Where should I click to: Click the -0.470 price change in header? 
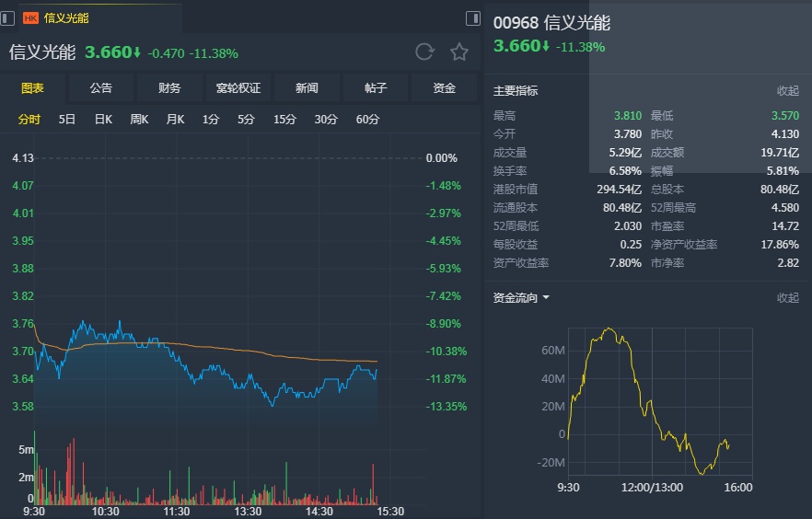(167, 53)
